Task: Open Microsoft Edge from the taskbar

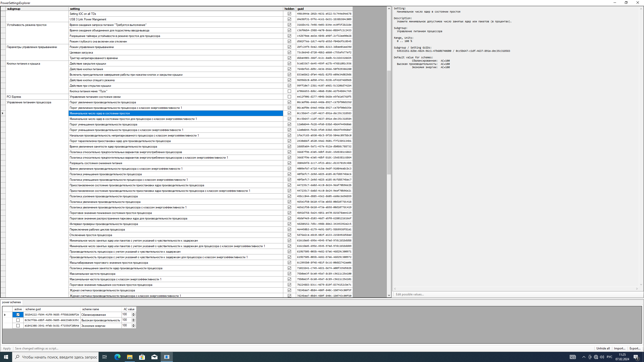Action: [x=117, y=357]
